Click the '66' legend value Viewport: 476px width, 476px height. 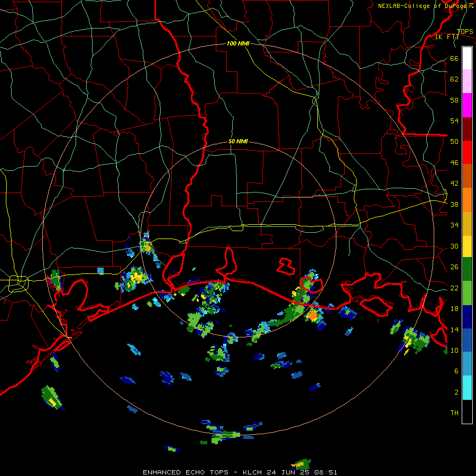pyautogui.click(x=454, y=58)
